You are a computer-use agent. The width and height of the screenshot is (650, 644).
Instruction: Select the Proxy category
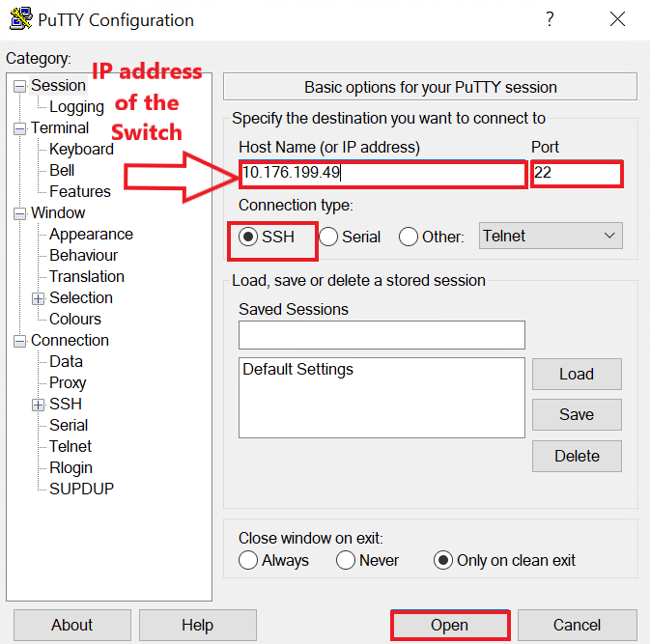[68, 383]
